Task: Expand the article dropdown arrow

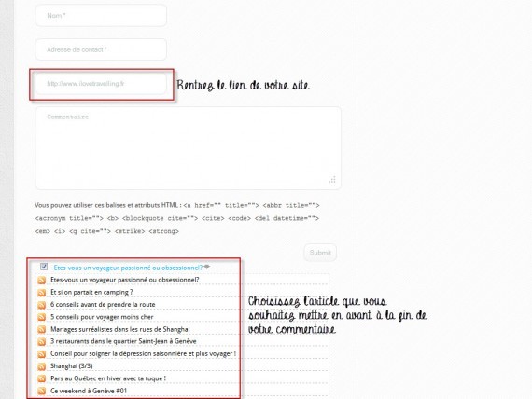Action: tap(207, 268)
